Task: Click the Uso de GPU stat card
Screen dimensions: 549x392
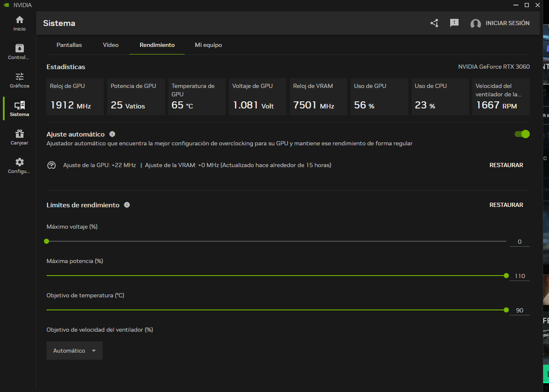Action: (x=379, y=97)
